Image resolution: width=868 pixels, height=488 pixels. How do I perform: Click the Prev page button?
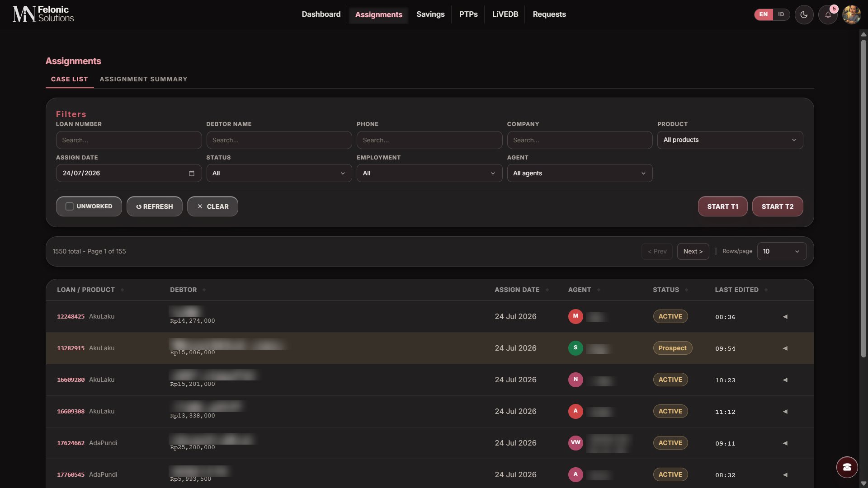pos(657,251)
